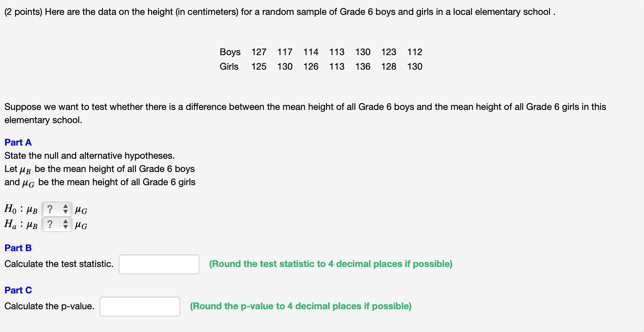The width and height of the screenshot is (644, 332).
Task: Click inside the test statistic input box
Action: [159, 264]
